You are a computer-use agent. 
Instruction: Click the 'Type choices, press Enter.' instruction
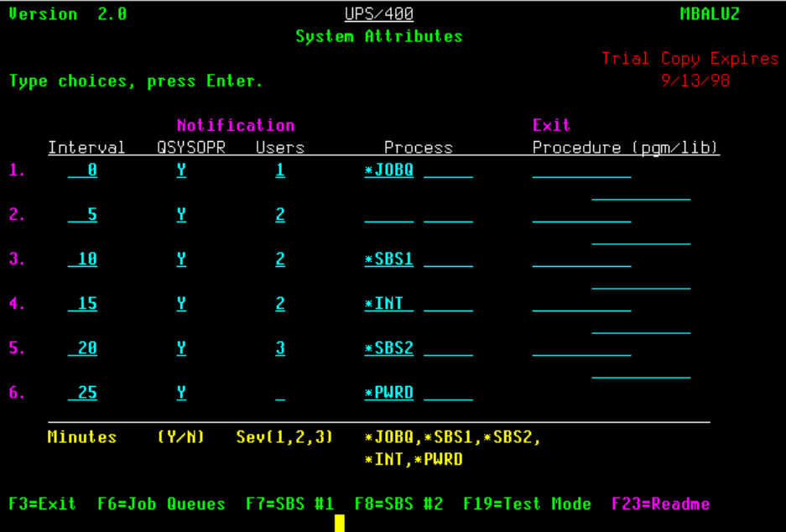tap(136, 81)
